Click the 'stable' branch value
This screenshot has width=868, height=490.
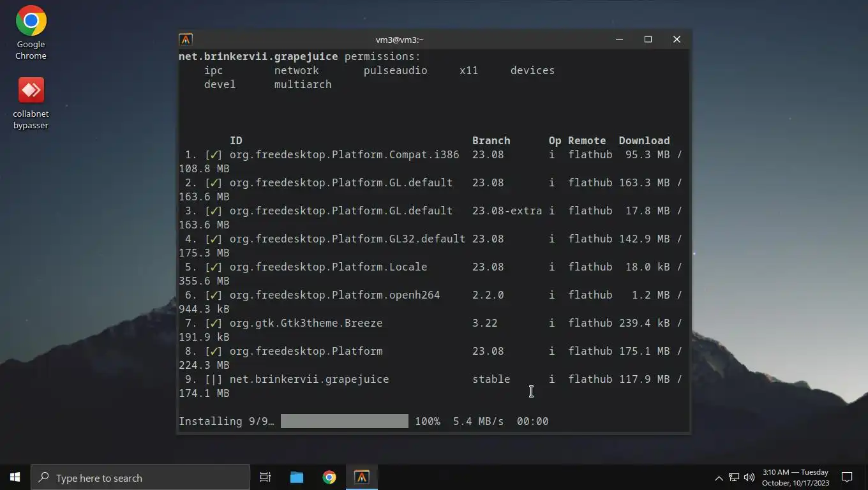(x=491, y=379)
